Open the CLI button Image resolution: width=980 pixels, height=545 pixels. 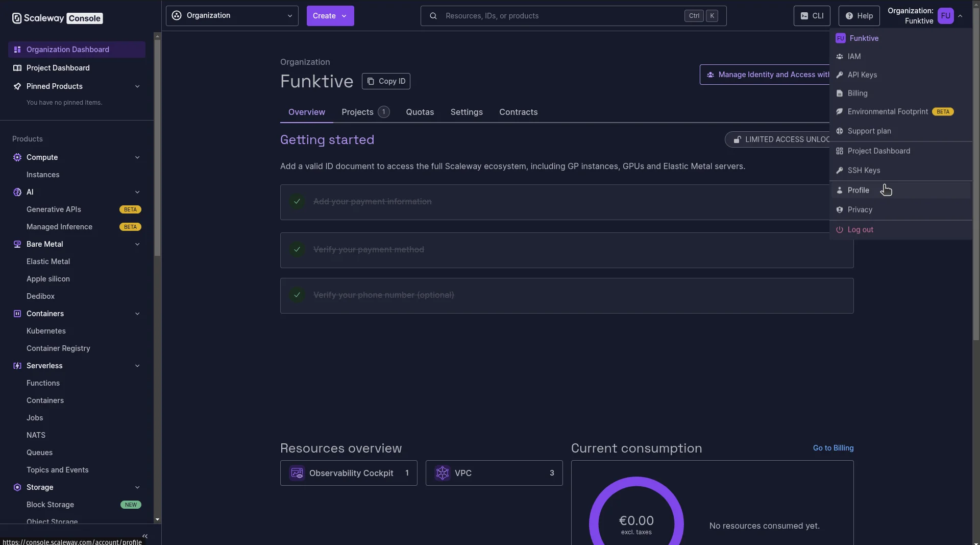coord(812,16)
